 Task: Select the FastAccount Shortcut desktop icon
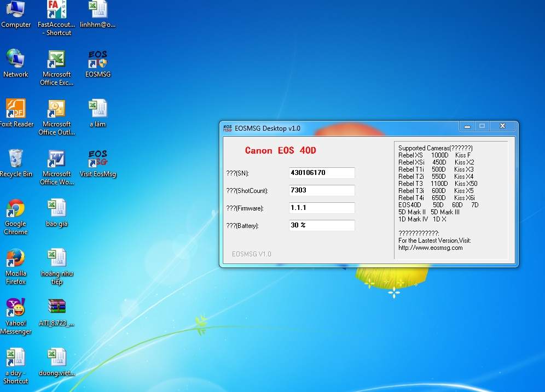56,19
